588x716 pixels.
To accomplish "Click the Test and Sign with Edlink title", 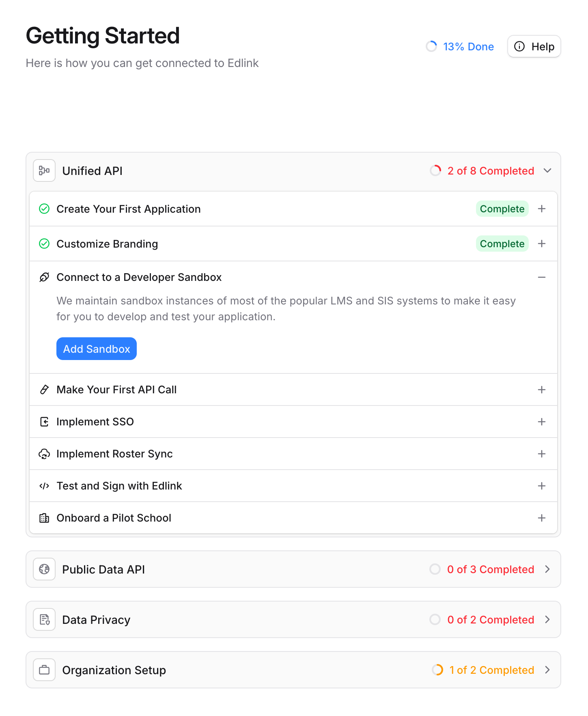I will (x=119, y=486).
